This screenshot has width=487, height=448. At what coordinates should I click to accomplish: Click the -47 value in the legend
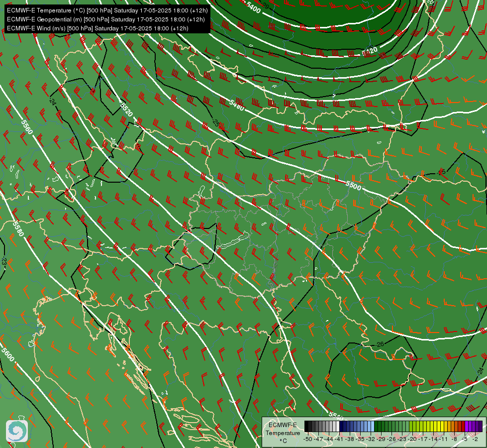(318, 440)
